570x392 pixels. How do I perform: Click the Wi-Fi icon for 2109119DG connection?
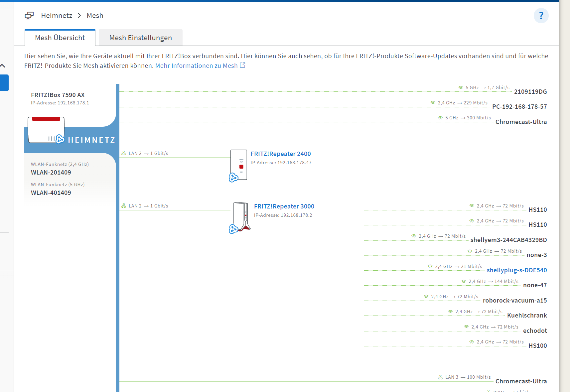pyautogui.click(x=461, y=88)
